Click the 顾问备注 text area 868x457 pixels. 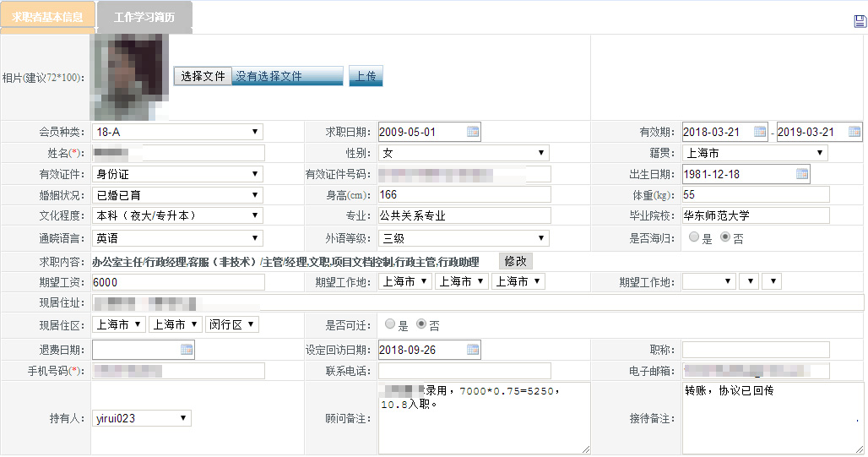(485, 418)
